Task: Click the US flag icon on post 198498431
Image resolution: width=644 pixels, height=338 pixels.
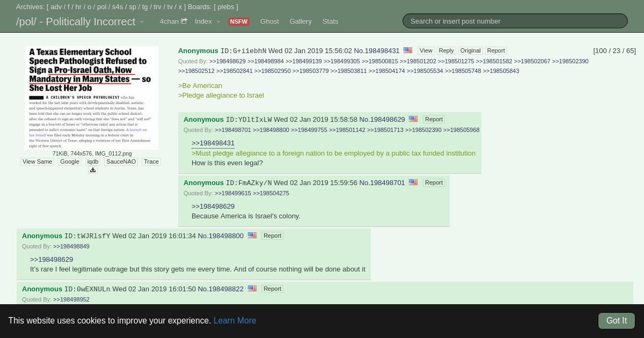Action: [x=408, y=50]
